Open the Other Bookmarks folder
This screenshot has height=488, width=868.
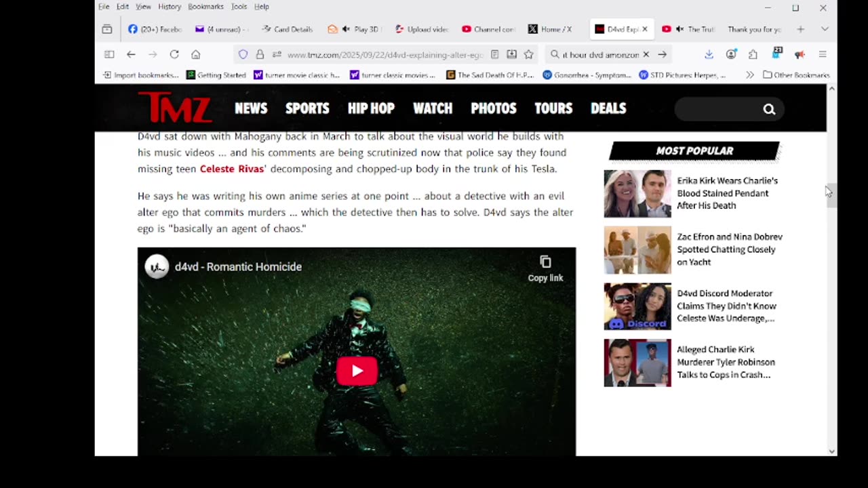click(x=796, y=75)
